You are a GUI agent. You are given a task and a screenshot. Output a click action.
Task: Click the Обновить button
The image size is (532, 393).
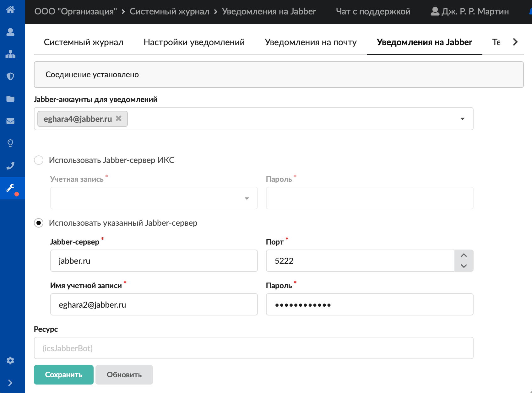point(124,375)
